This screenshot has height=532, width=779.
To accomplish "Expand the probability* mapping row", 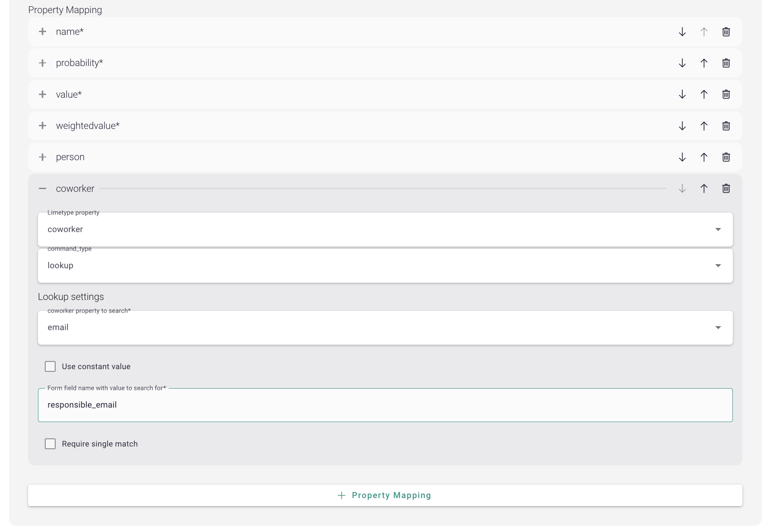I will [43, 63].
